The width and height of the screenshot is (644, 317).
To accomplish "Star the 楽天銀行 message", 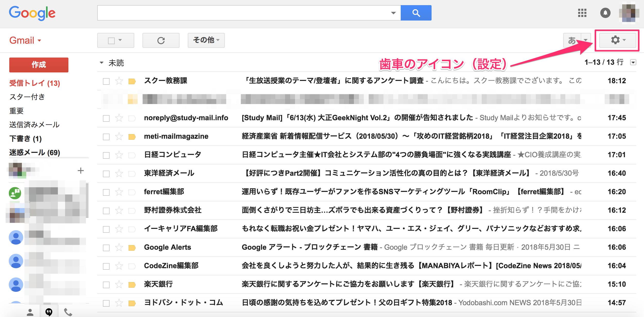I will [x=119, y=284].
